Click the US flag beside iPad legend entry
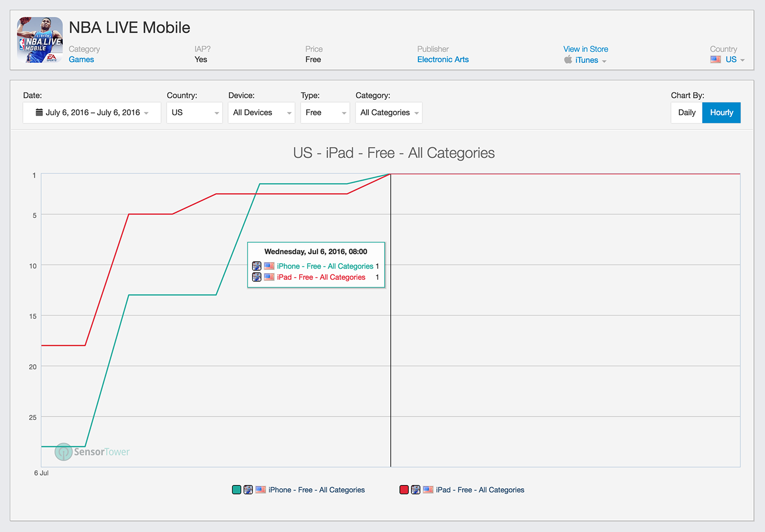 pyautogui.click(x=428, y=490)
